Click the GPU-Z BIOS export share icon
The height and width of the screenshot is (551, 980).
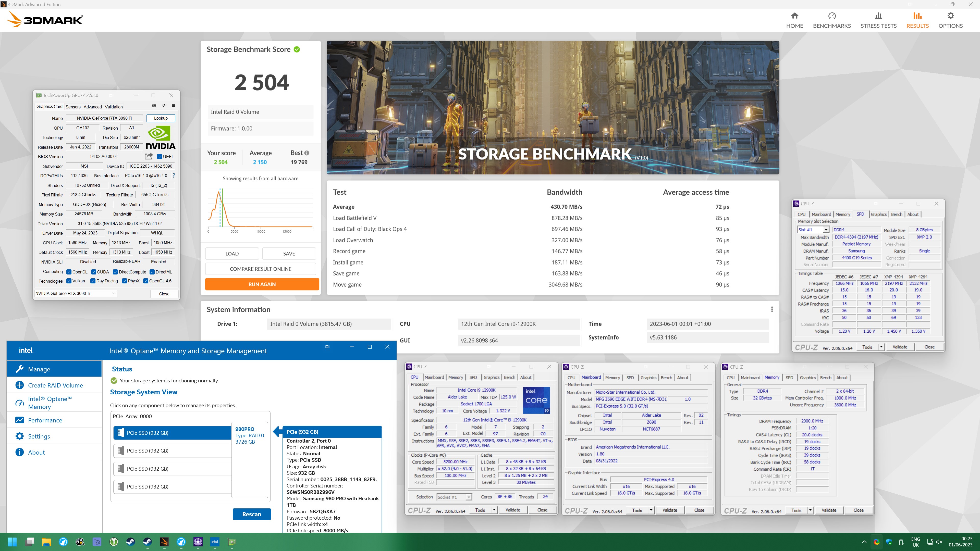point(149,156)
